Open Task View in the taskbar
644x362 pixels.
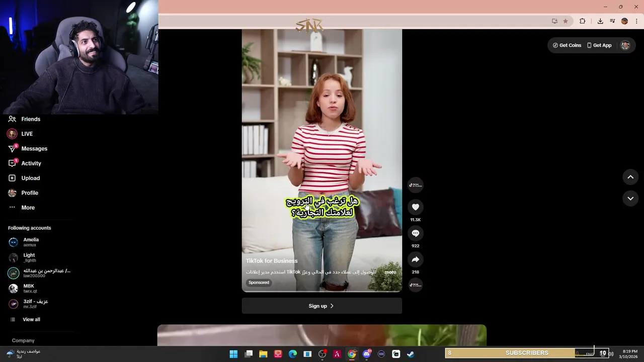click(249, 354)
